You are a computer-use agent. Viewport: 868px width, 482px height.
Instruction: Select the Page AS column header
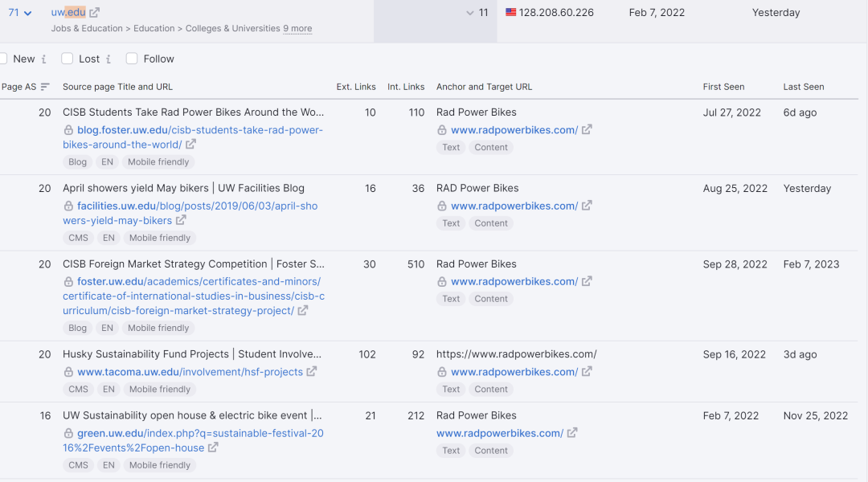[18, 87]
